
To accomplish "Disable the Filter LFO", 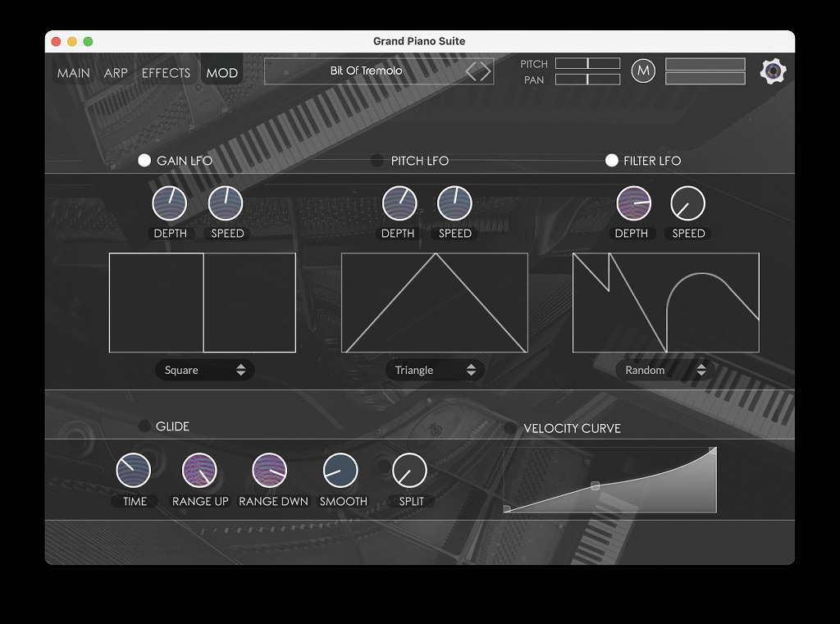I will pyautogui.click(x=611, y=161).
